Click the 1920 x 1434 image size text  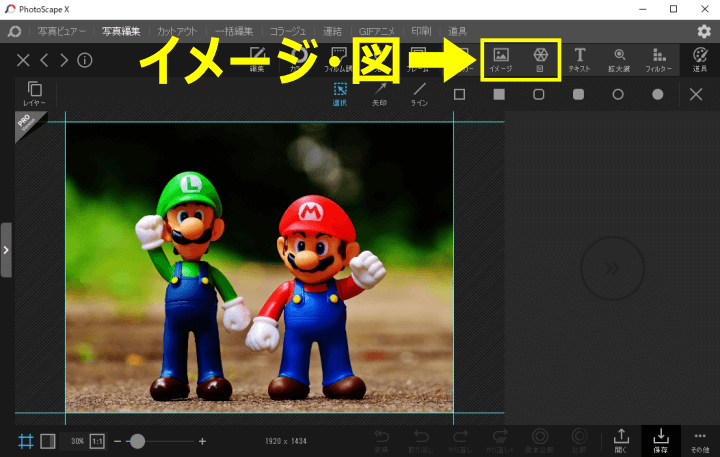pos(286,441)
